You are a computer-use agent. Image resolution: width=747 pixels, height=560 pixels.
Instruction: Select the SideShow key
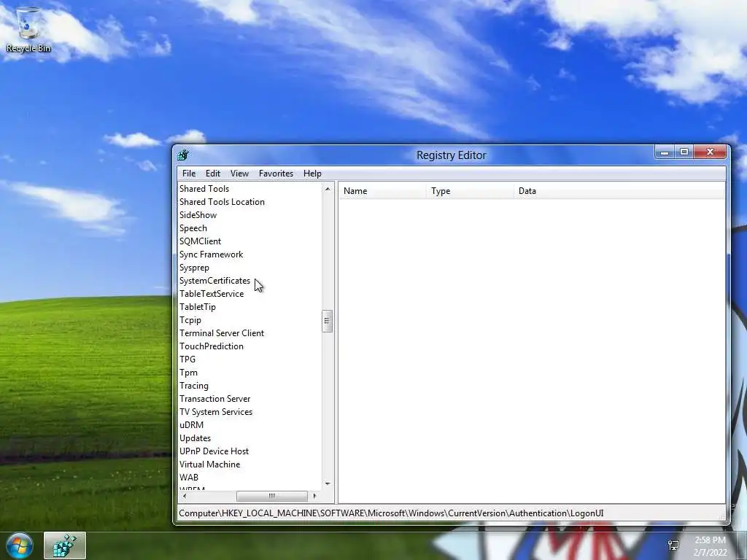[198, 215]
